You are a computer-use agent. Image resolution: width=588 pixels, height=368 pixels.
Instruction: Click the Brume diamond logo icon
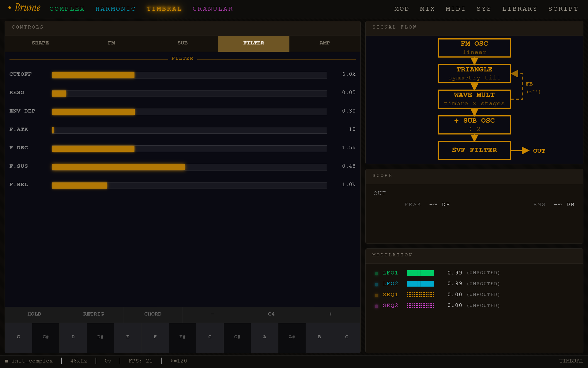pos(10,7)
